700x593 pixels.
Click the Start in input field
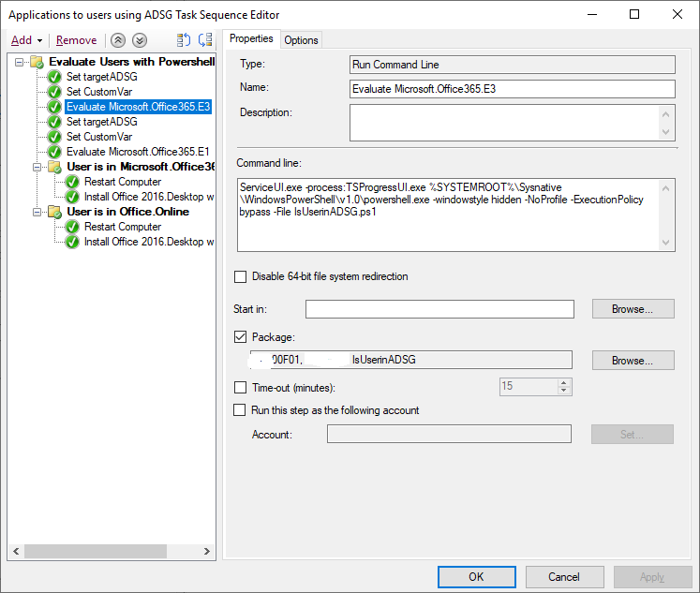(x=439, y=309)
